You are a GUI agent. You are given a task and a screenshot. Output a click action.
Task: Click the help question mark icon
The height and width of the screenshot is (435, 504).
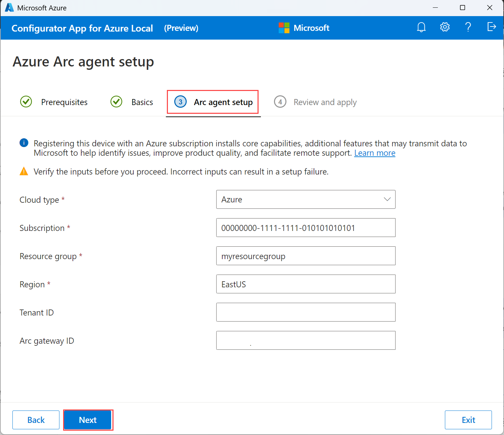(x=468, y=27)
